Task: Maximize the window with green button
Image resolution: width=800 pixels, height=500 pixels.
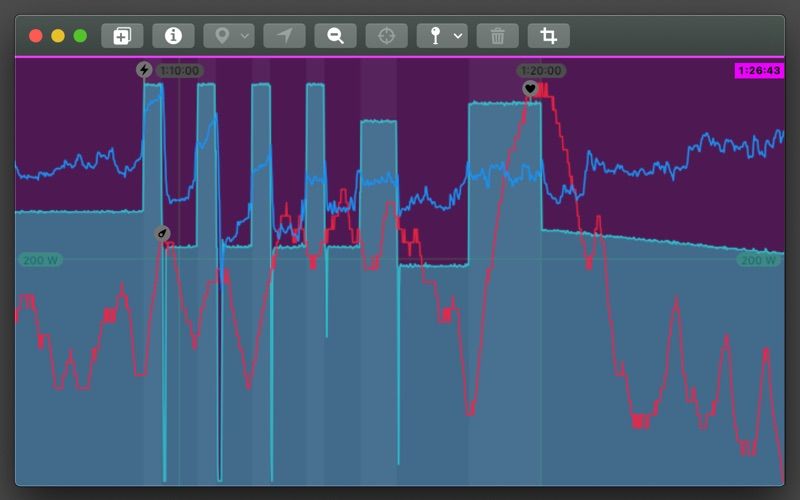Action: pos(80,36)
